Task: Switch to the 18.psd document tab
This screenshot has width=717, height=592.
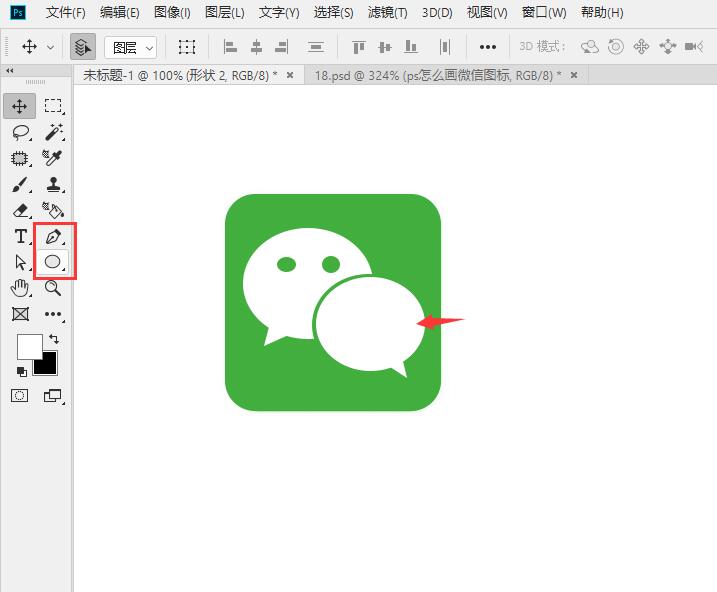Action: 437,75
